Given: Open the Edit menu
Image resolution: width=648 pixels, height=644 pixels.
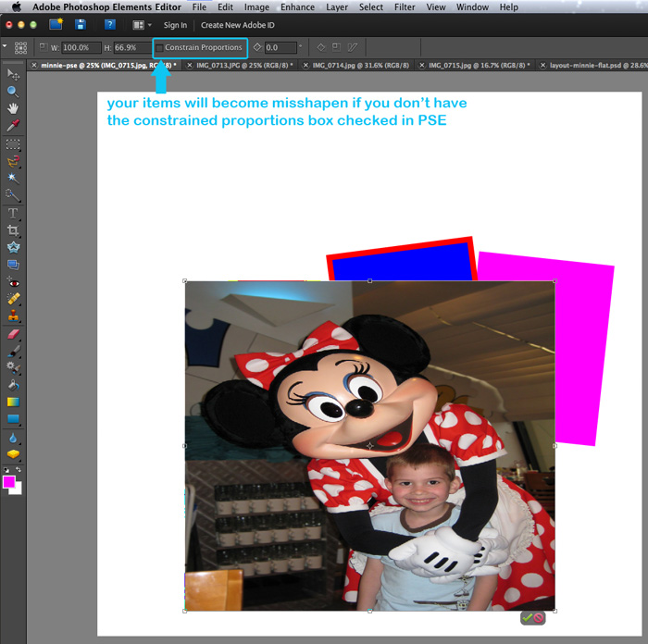Looking at the screenshot, I should click(225, 7).
